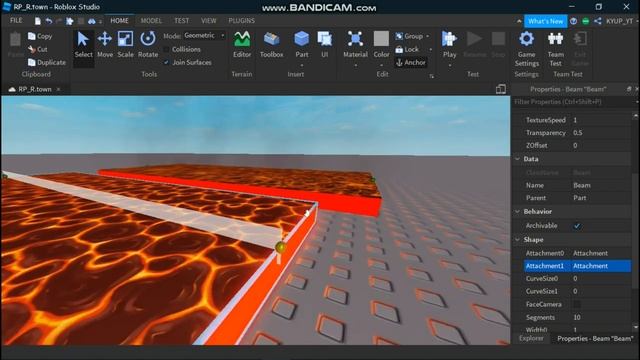Switch to the Explorer tab
640x360 pixels.
pyautogui.click(x=531, y=338)
